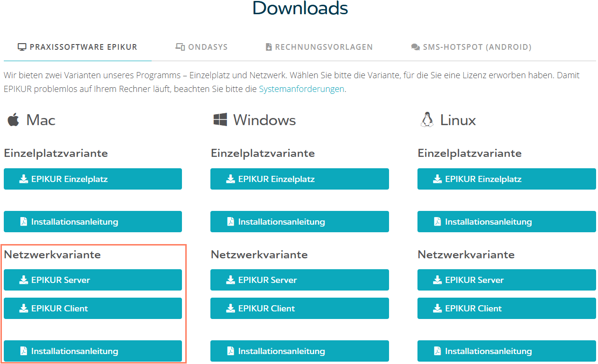This screenshot has width=598, height=364.
Task: Switch to the ONDASYS tab
Action: tap(201, 47)
